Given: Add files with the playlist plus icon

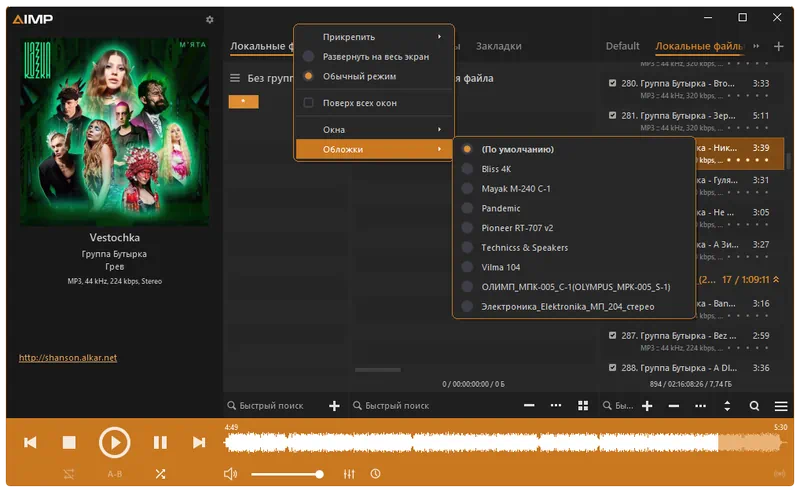Looking at the screenshot, I should [x=647, y=406].
